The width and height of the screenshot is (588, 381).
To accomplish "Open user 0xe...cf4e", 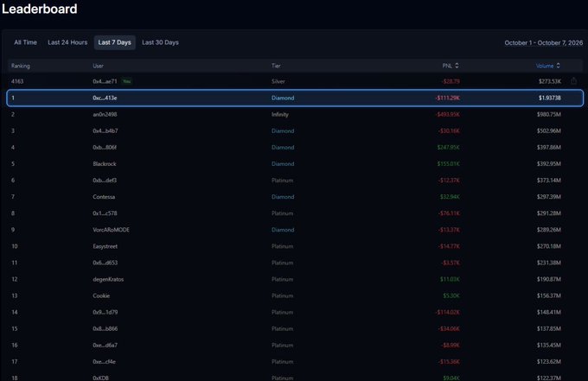I will click(105, 361).
